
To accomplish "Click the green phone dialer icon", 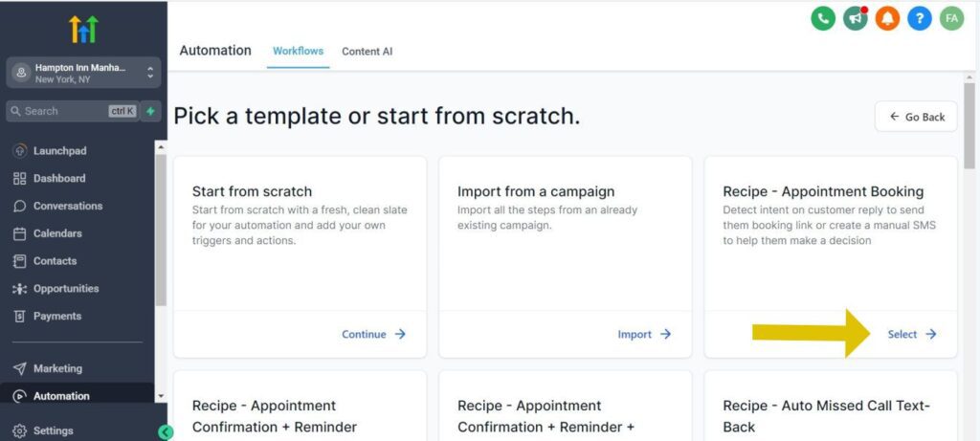I will tap(823, 18).
